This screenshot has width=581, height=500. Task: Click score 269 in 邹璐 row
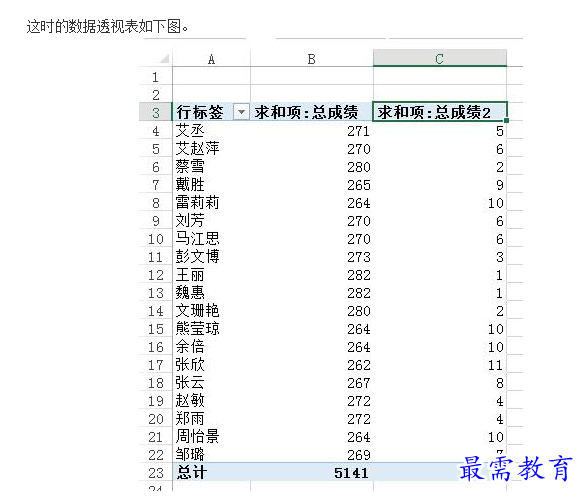359,455
